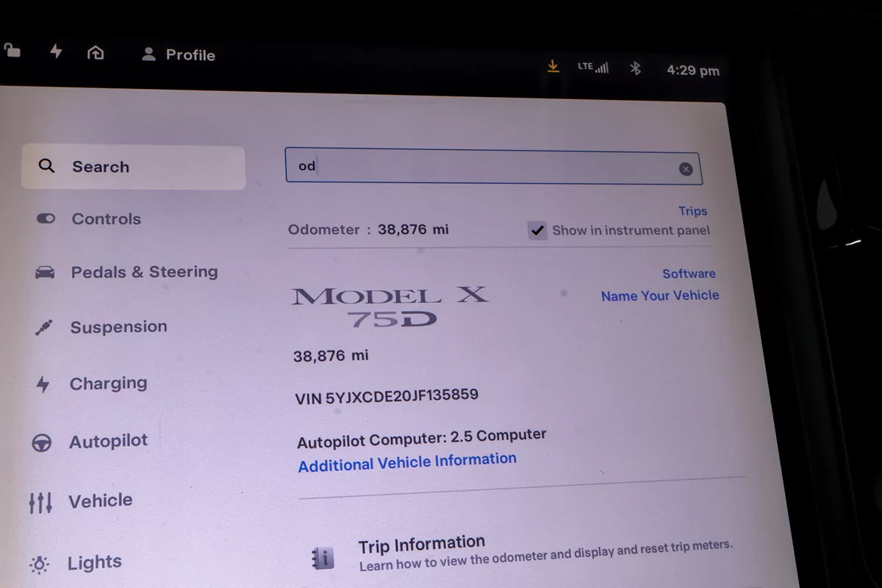The height and width of the screenshot is (588, 882).
Task: Open Pedals & Steering settings
Action: coord(127,272)
